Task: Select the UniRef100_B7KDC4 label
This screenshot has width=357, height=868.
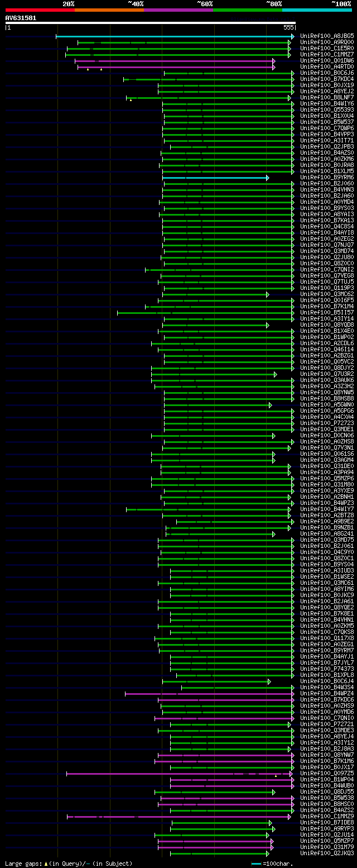Action: click(327, 79)
